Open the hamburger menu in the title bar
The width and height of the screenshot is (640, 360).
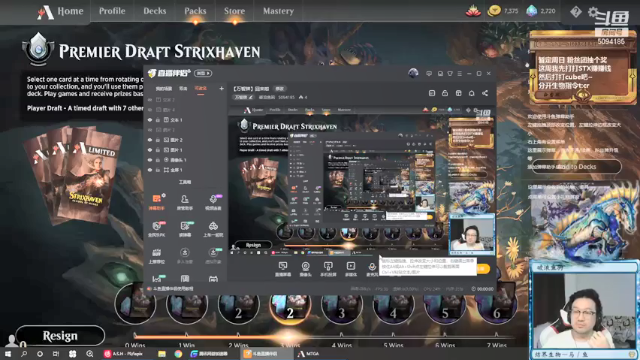click(x=460, y=73)
